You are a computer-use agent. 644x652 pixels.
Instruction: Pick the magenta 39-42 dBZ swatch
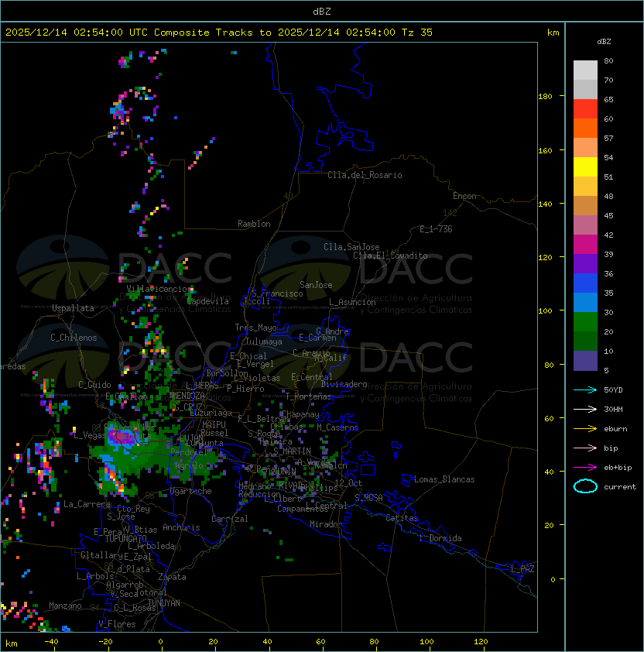[585, 245]
